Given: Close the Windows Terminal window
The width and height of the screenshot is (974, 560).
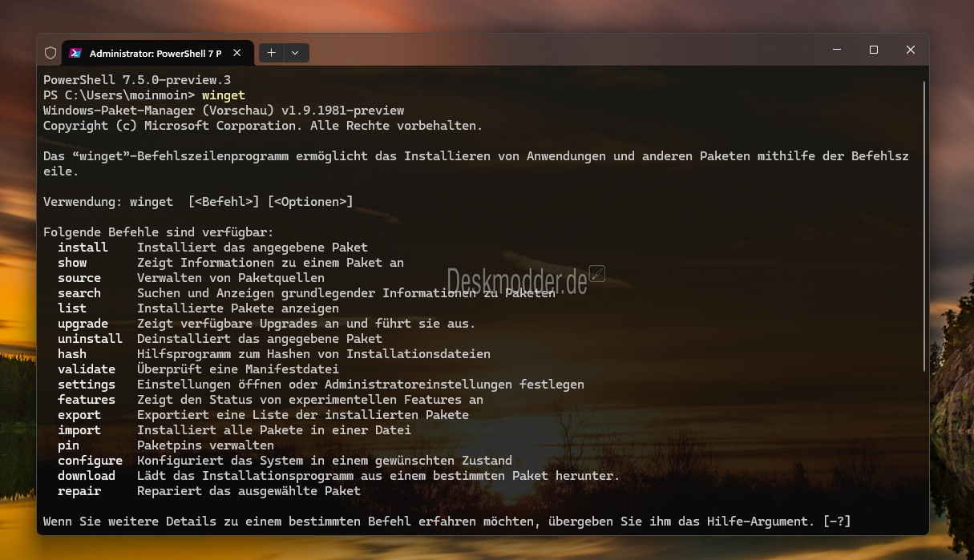Looking at the screenshot, I should [x=911, y=50].
